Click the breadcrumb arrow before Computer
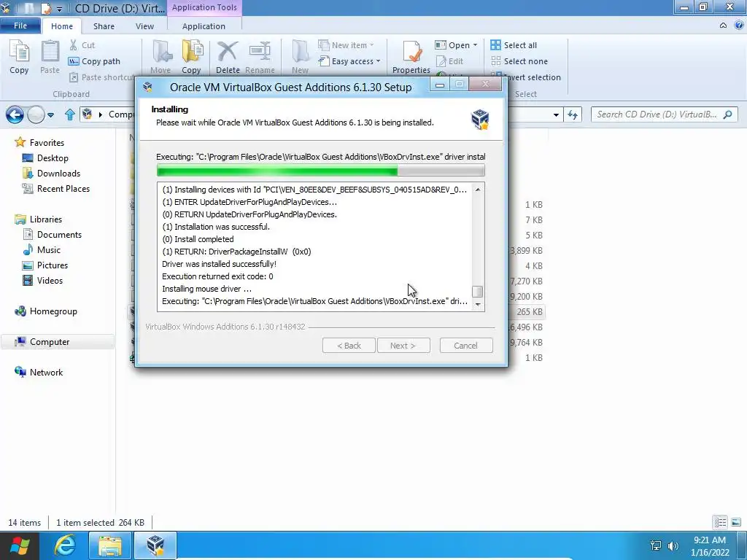Image resolution: width=747 pixels, height=560 pixels. (x=101, y=114)
